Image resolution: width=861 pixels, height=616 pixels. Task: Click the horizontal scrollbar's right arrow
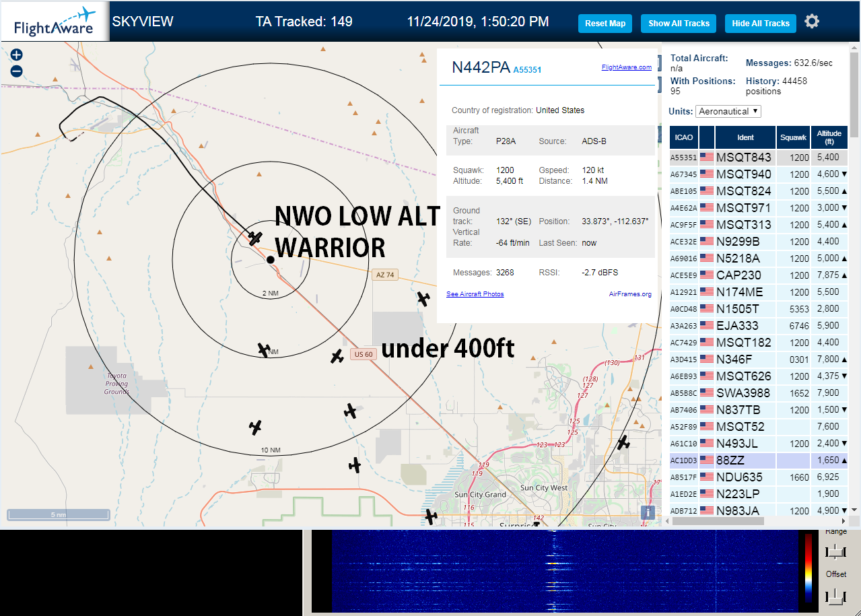[844, 521]
